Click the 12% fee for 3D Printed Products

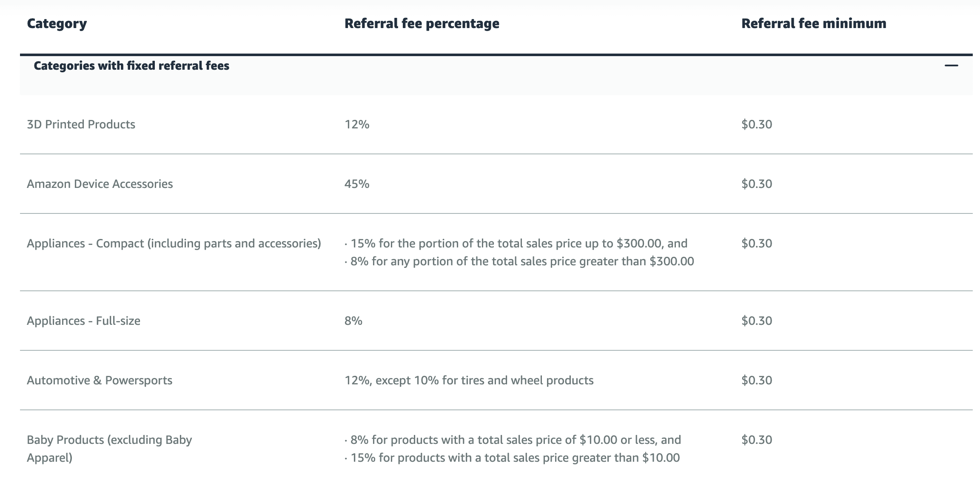coord(357,124)
